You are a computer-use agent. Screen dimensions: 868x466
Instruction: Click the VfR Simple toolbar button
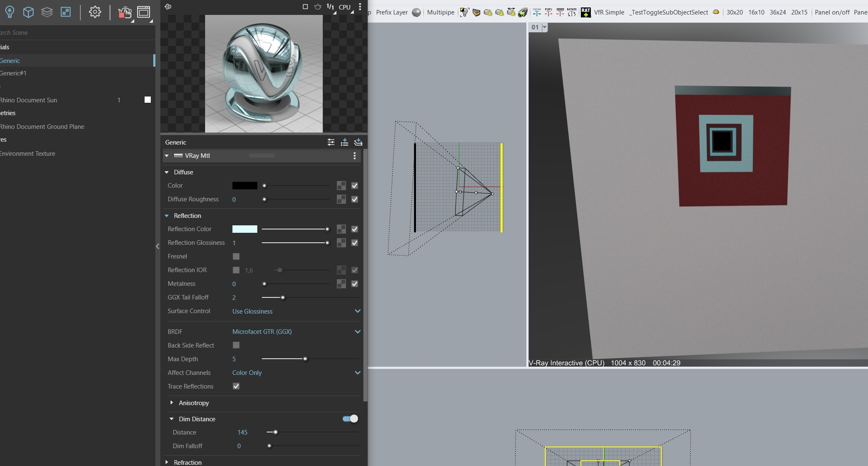[609, 12]
